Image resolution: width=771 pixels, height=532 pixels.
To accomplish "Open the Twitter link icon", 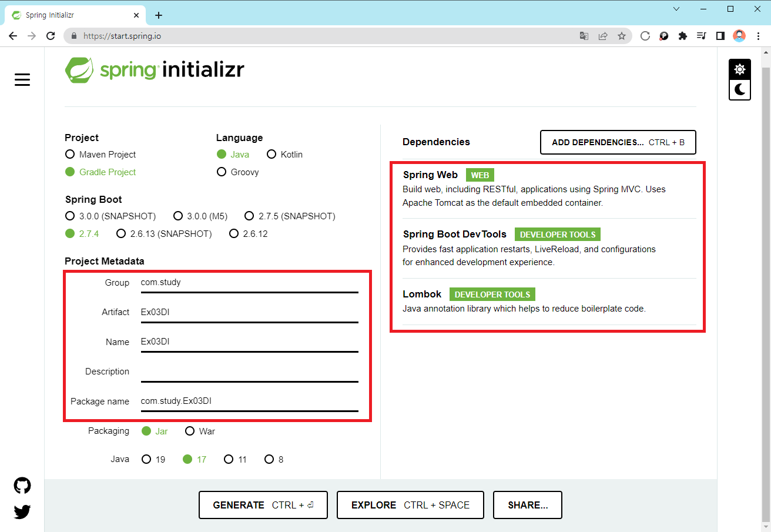I will pos(22,512).
